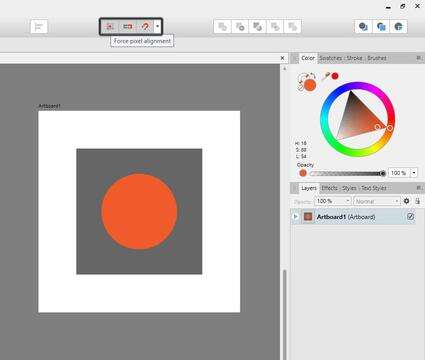Switch to the Text Styles tab
This screenshot has width=425, height=360.
(374, 188)
